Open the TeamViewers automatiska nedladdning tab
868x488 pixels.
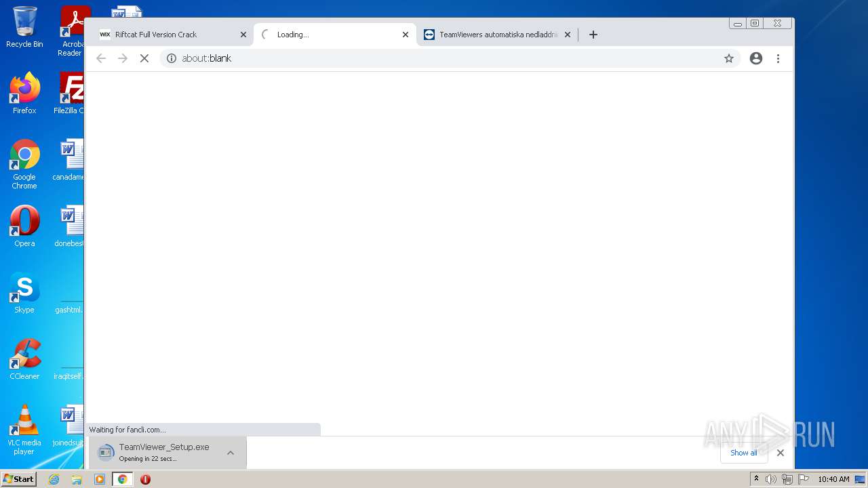click(497, 35)
